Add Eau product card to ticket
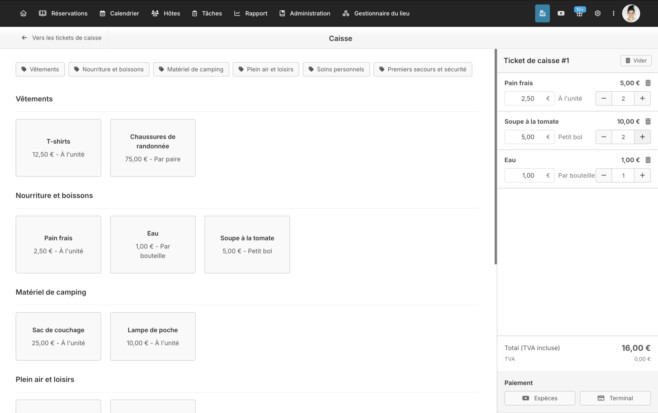The width and height of the screenshot is (658, 413). tap(153, 244)
